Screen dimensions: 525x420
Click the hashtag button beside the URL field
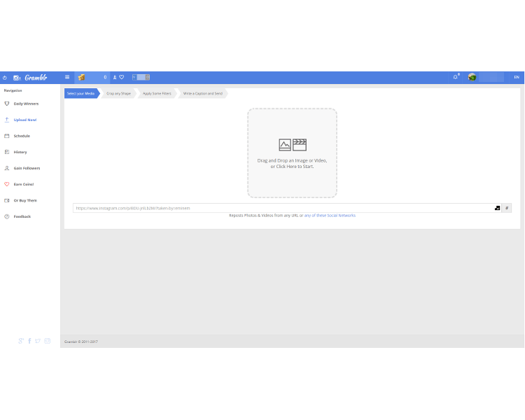pos(507,208)
